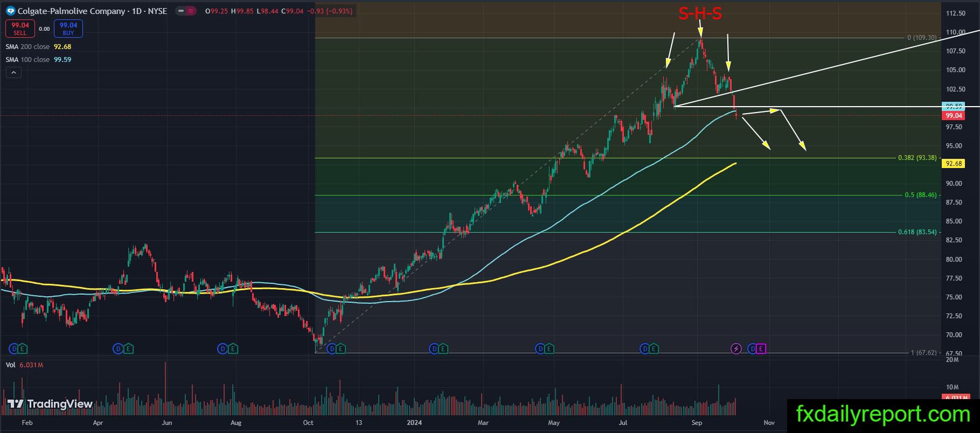
Task: Select the SMA 100 close legend entry
Action: (38, 60)
